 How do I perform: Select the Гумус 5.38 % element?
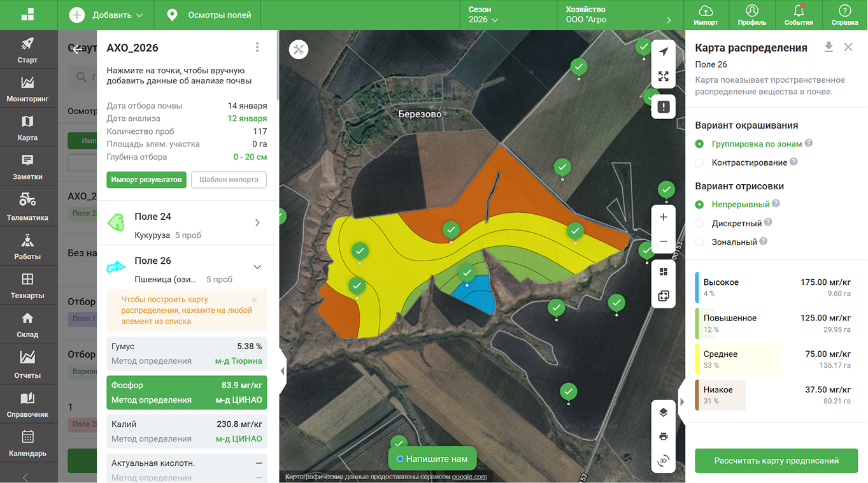(x=187, y=354)
